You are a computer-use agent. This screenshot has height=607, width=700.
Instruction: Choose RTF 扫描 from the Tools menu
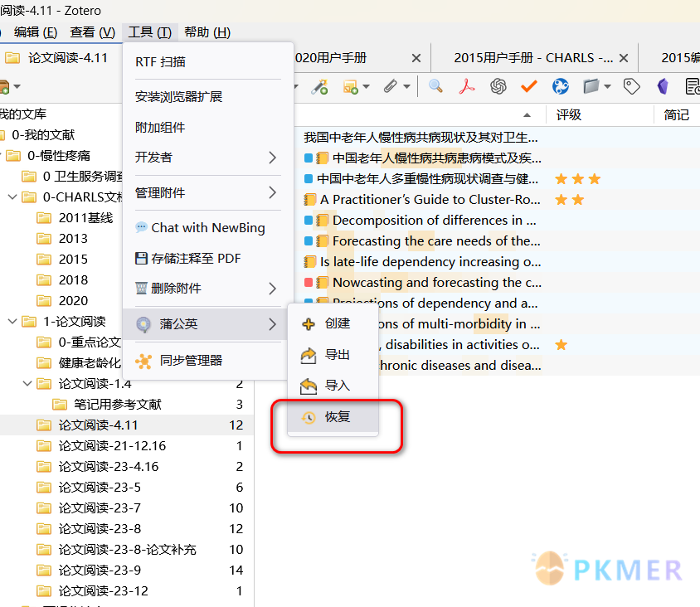point(208,62)
